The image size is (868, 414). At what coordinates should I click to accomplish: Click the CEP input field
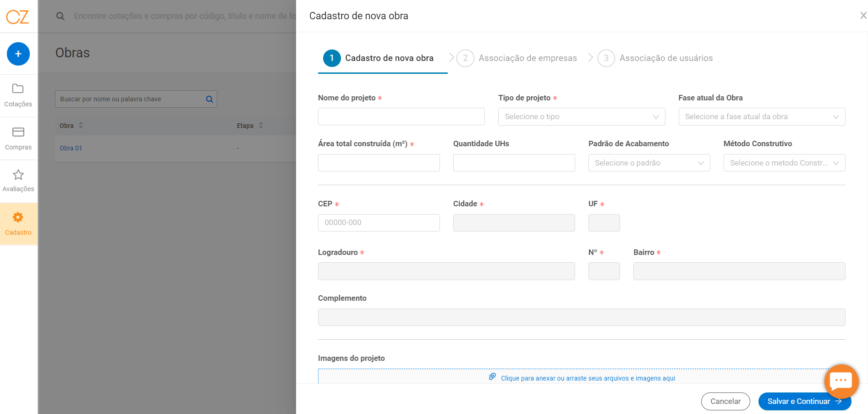click(x=379, y=223)
